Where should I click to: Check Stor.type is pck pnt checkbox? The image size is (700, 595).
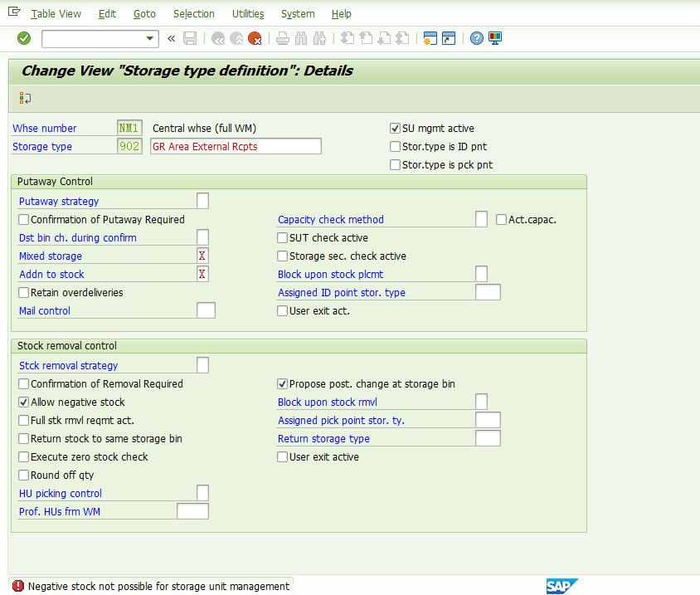click(x=395, y=165)
